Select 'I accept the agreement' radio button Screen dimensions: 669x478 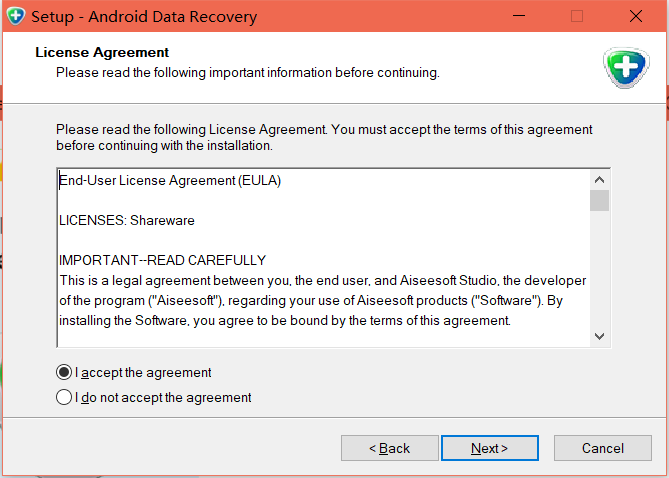point(64,373)
